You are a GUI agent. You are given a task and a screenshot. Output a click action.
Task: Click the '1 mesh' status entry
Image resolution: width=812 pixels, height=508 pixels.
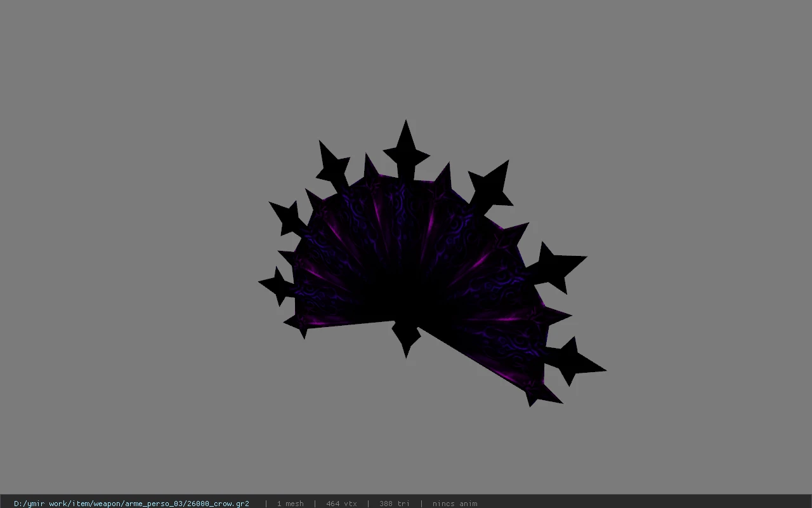290,504
